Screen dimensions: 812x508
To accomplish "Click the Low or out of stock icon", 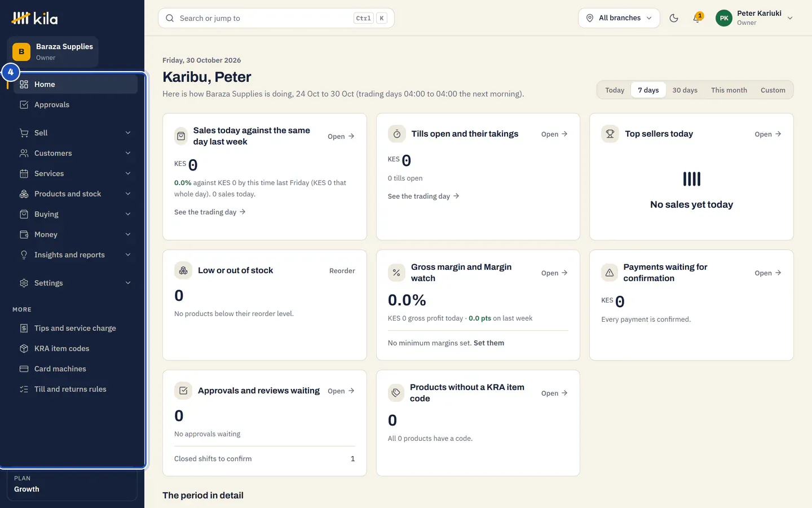I will click(x=183, y=270).
